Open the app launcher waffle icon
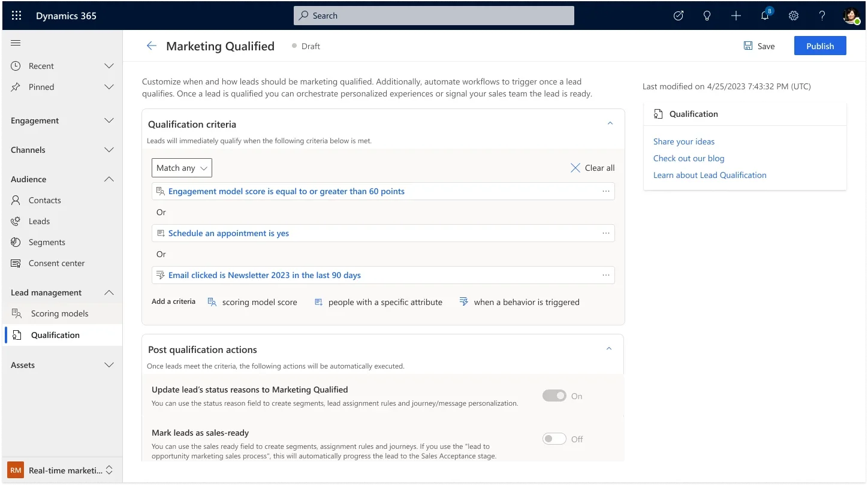Viewport: 868px width, 486px height. point(16,16)
